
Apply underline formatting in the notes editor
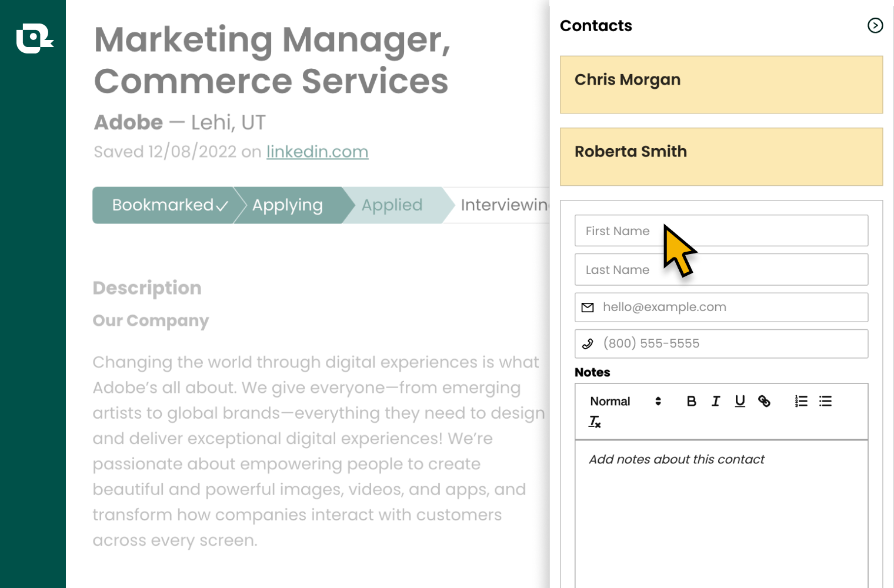pyautogui.click(x=739, y=401)
